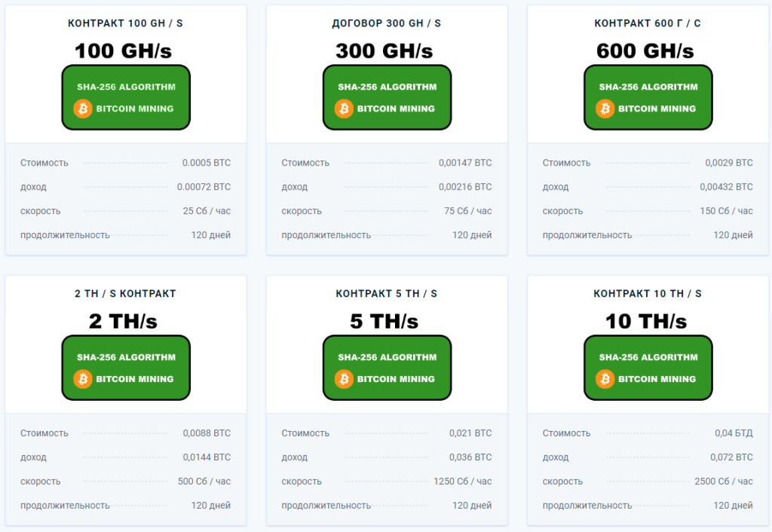The width and height of the screenshot is (772, 532).
Task: Pick the 5 TH/s green mining badge
Action: tap(387, 368)
